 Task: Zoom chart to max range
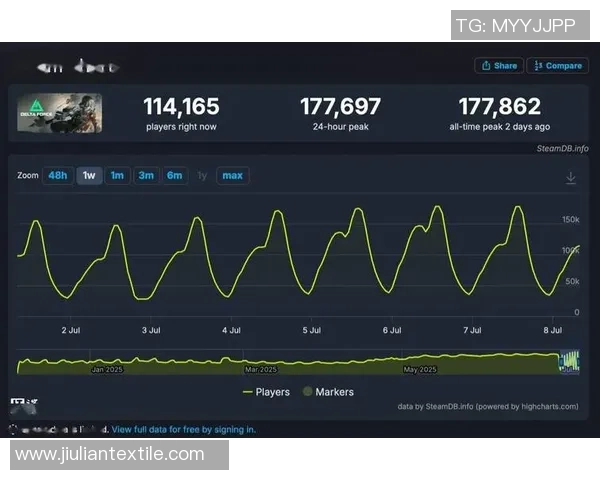tap(232, 176)
